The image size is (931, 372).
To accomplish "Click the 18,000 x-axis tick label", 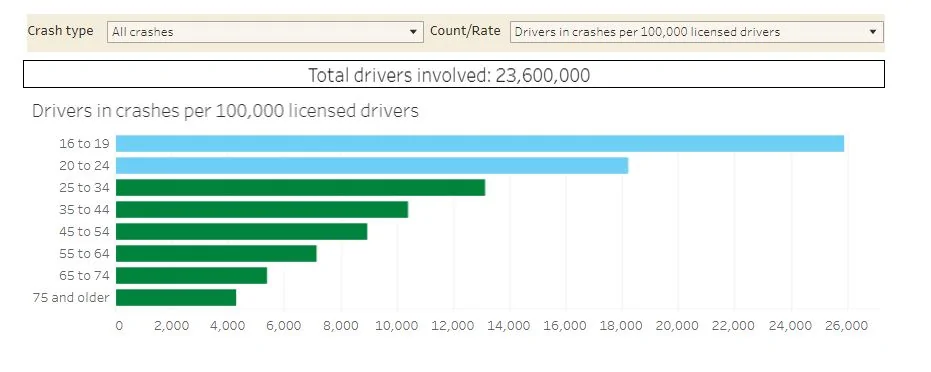I will click(x=622, y=326).
